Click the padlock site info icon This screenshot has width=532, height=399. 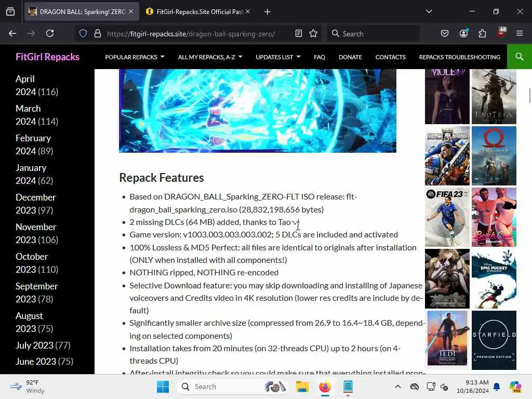click(x=98, y=33)
